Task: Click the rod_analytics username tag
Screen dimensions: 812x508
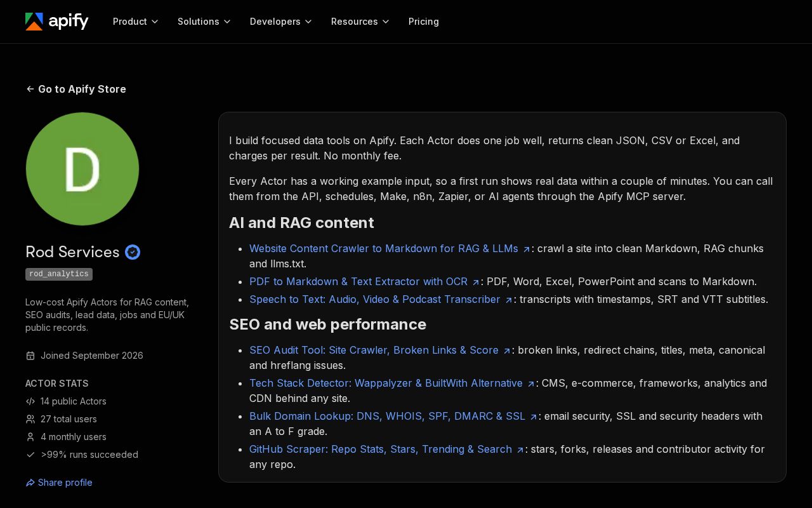Action: (59, 274)
